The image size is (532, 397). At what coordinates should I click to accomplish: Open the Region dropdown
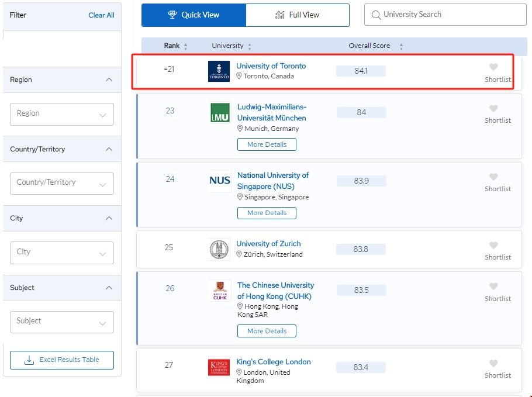pos(62,114)
